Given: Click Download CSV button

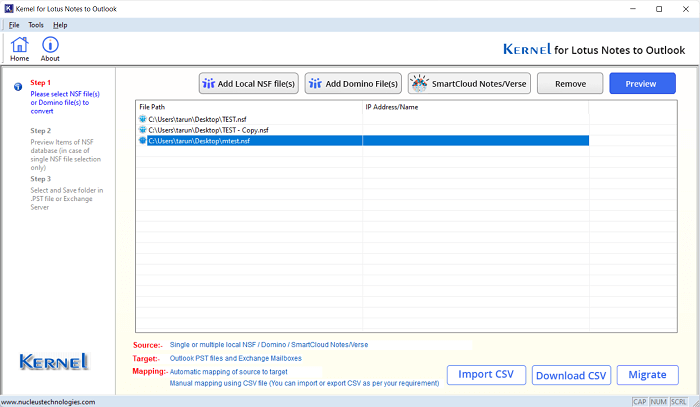Looking at the screenshot, I should pyautogui.click(x=571, y=375).
